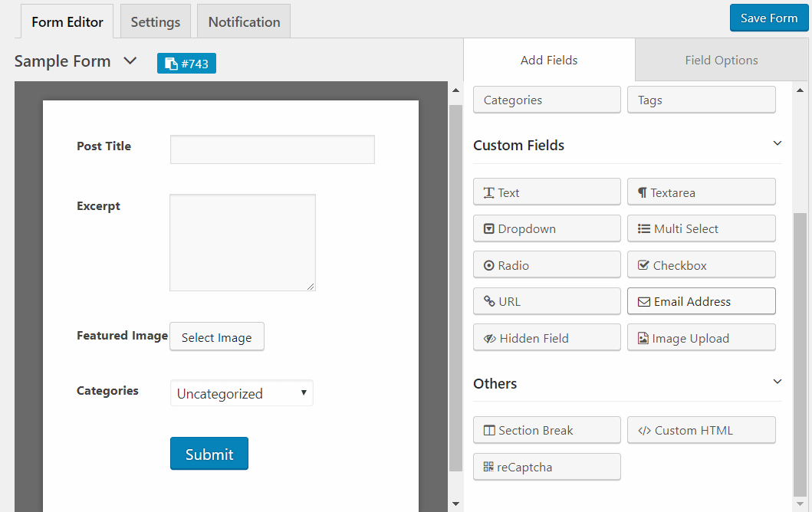Image resolution: width=812 pixels, height=512 pixels.
Task: Insert a Multi Select field
Action: 701,228
